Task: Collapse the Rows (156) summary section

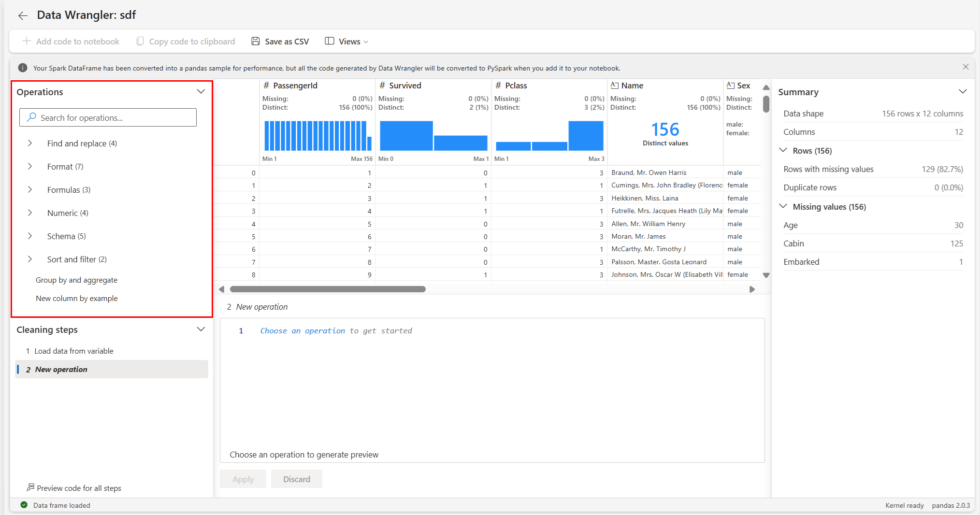Action: click(783, 150)
